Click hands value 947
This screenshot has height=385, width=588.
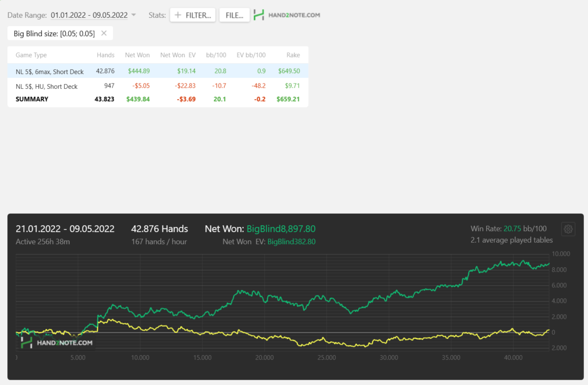tap(109, 86)
